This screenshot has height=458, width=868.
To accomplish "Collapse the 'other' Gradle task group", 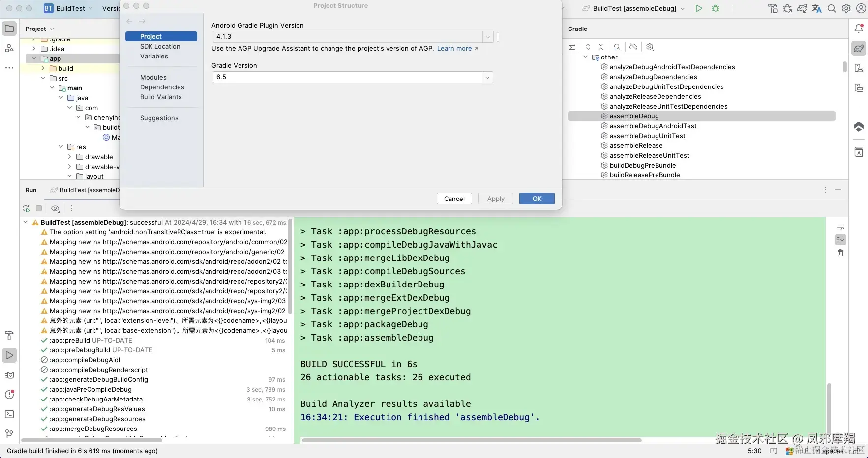I will point(585,57).
